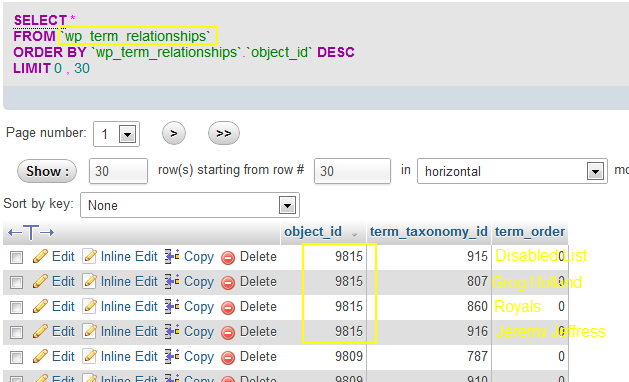Tick the checkbox for the row with taxonomy id 787
The width and height of the screenshot is (629, 382).
coord(16,357)
